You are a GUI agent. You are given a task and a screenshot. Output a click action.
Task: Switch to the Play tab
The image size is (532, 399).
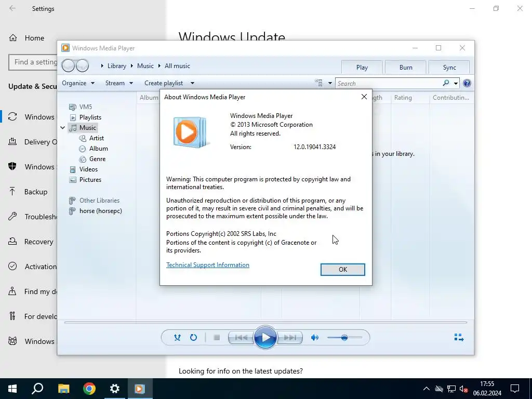[x=362, y=67]
